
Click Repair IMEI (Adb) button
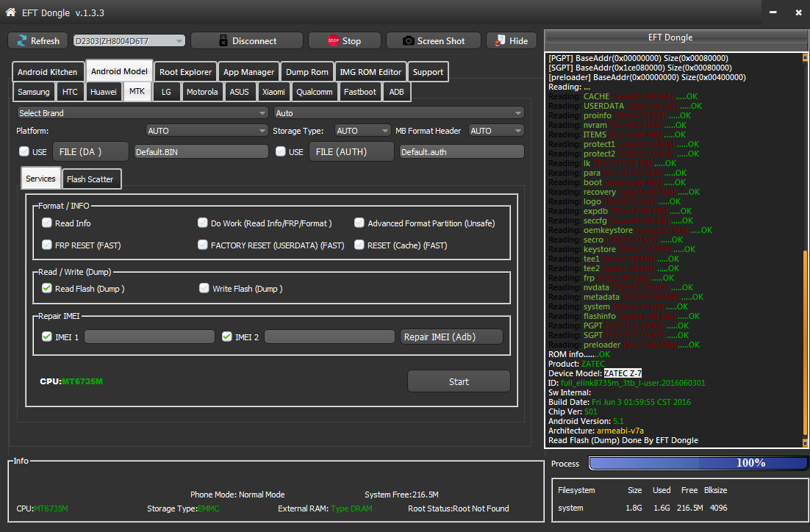(451, 337)
